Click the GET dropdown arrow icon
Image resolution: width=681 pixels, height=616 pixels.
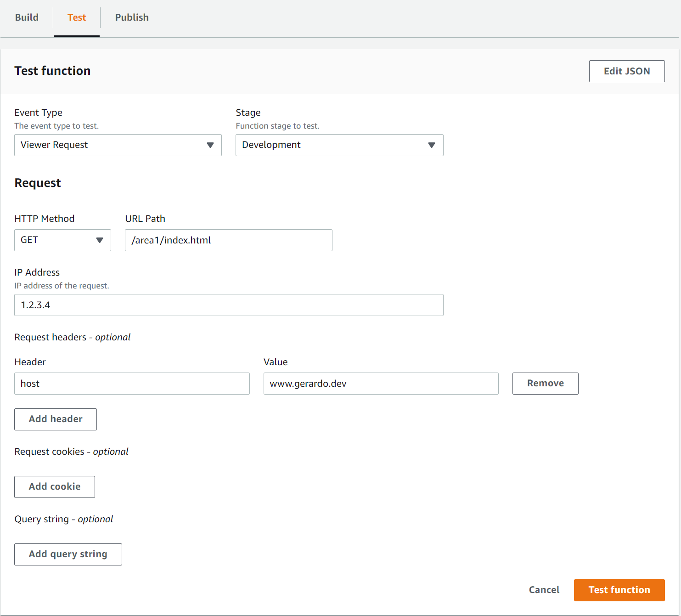tap(100, 240)
